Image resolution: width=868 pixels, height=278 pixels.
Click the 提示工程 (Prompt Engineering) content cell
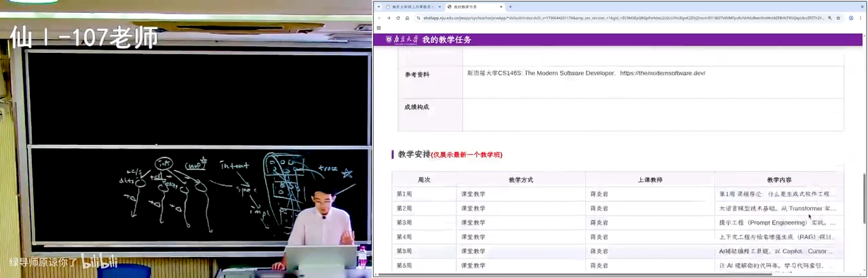pos(779,222)
